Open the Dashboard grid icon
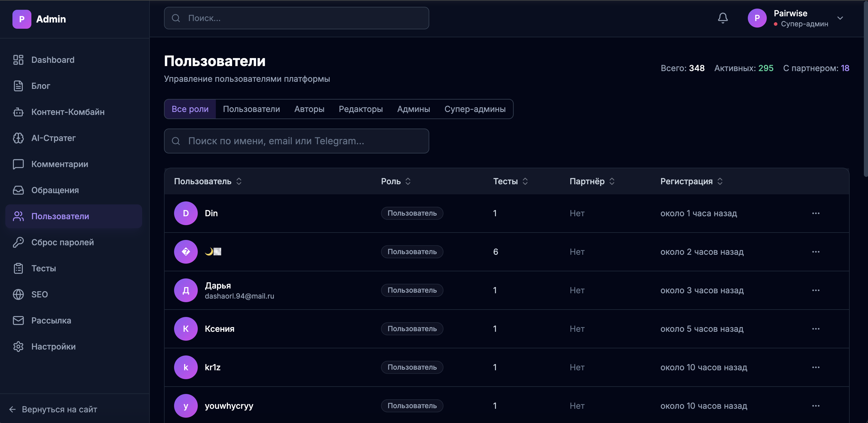868x423 pixels. 18,60
